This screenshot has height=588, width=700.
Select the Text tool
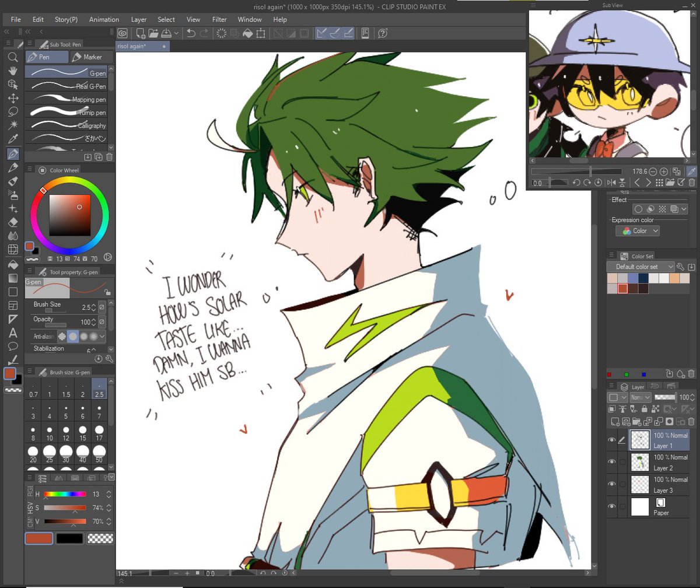coord(13,333)
